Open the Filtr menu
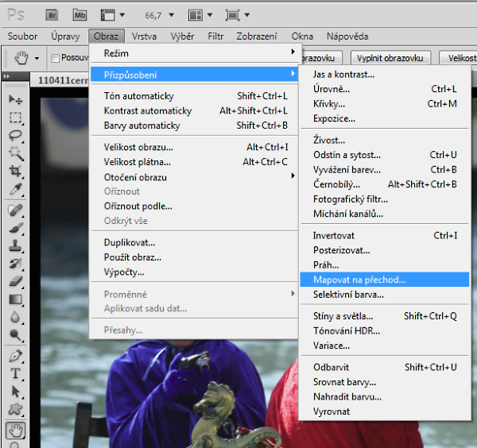 tap(215, 37)
